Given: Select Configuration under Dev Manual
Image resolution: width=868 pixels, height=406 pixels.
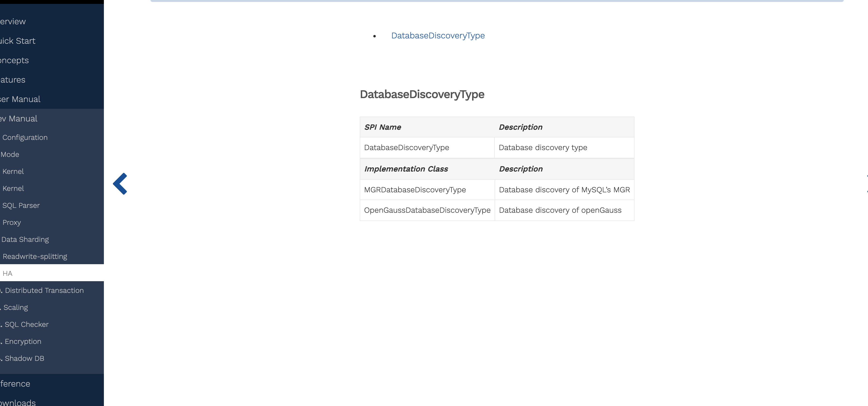Looking at the screenshot, I should tap(25, 138).
